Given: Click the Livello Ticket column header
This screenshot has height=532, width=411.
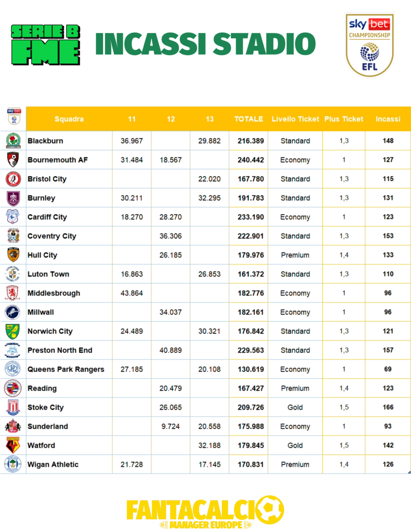Looking at the screenshot, I should 295,119.
